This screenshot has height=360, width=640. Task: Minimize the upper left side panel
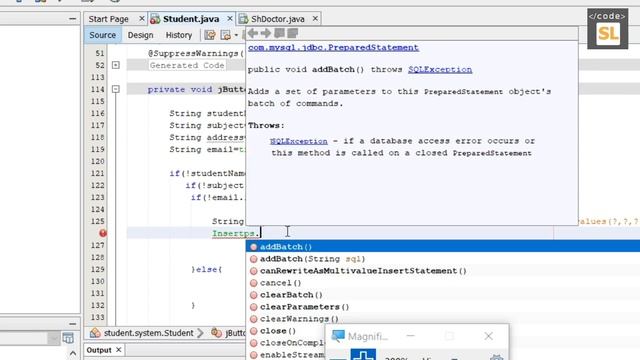tap(72, 18)
